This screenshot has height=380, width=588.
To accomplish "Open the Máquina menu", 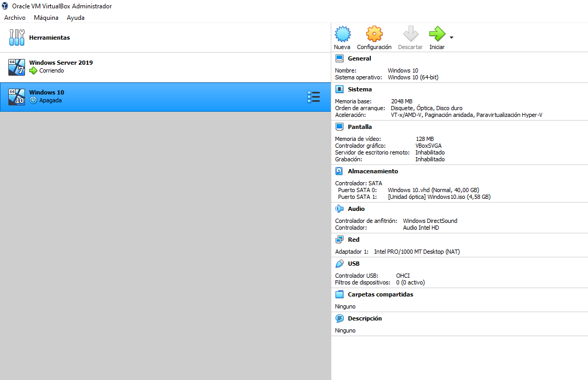I will [46, 18].
